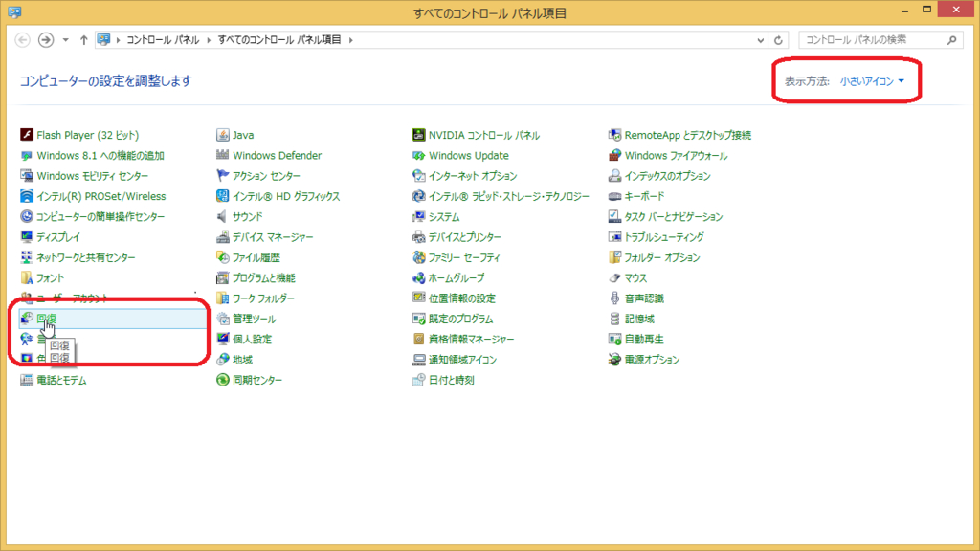
Task: Click the Windows Update icon
Action: point(419,156)
